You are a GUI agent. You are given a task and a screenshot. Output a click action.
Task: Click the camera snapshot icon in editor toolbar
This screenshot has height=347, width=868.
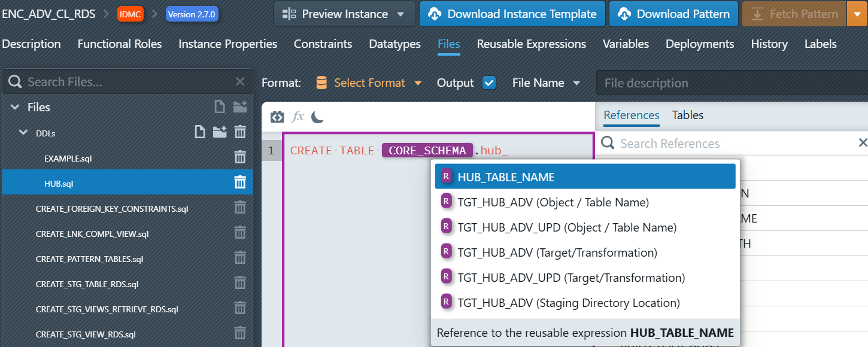pos(277,117)
